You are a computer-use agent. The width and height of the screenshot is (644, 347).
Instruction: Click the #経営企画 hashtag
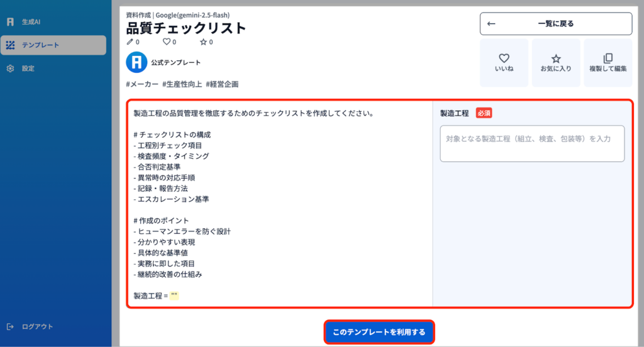tap(222, 84)
